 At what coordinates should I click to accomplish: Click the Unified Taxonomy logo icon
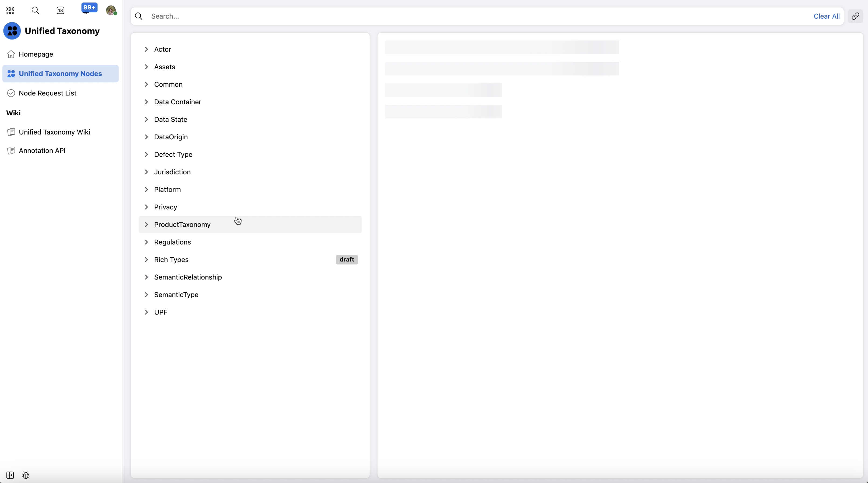pyautogui.click(x=12, y=31)
